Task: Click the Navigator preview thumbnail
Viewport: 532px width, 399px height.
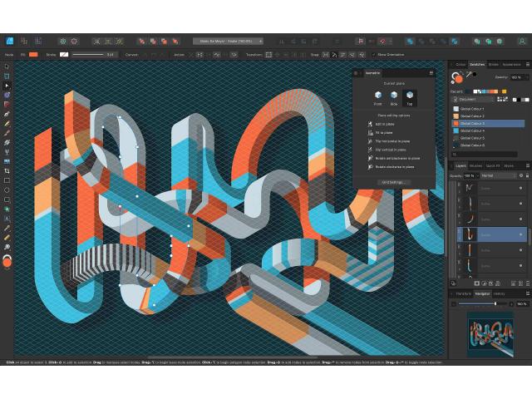Action: click(x=490, y=332)
